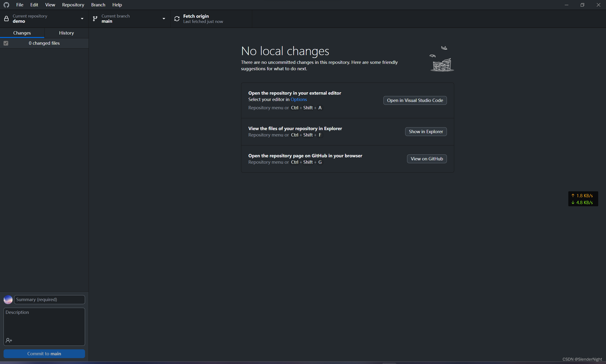Click the user avatar beside summary field
Viewport: 606px width, 364px height.
8,299
